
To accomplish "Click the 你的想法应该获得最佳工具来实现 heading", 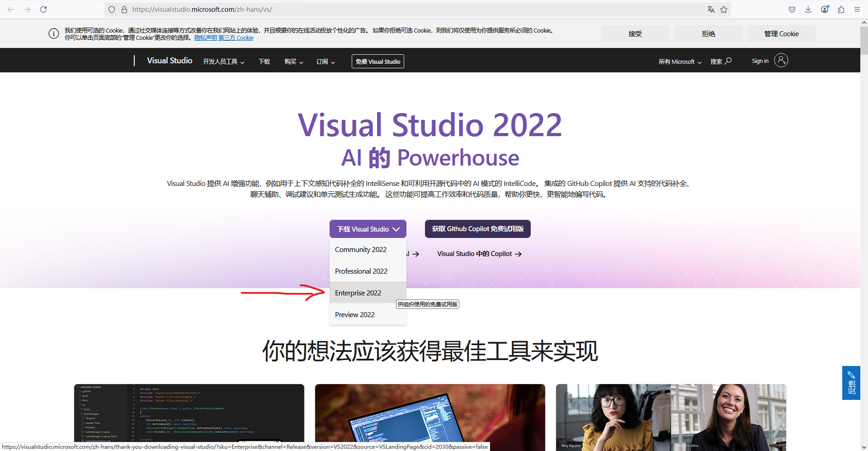I will pyautogui.click(x=430, y=351).
